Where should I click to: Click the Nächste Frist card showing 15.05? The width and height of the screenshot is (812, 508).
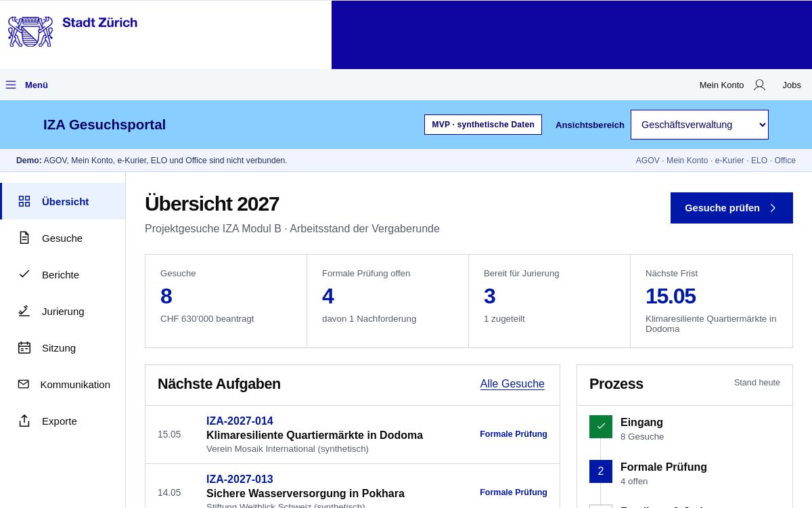pyautogui.click(x=711, y=301)
